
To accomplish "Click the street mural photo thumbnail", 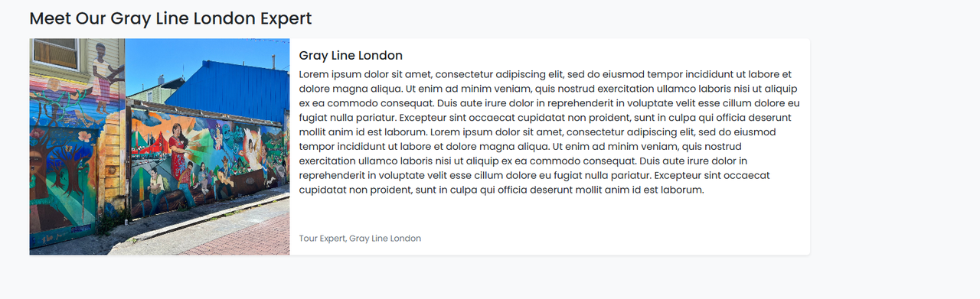I will 159,147.
